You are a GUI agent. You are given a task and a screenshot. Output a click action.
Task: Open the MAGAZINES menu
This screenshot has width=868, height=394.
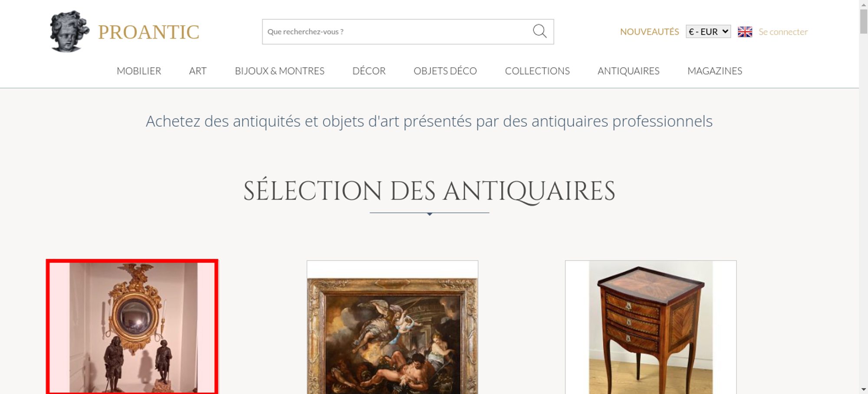tap(715, 71)
